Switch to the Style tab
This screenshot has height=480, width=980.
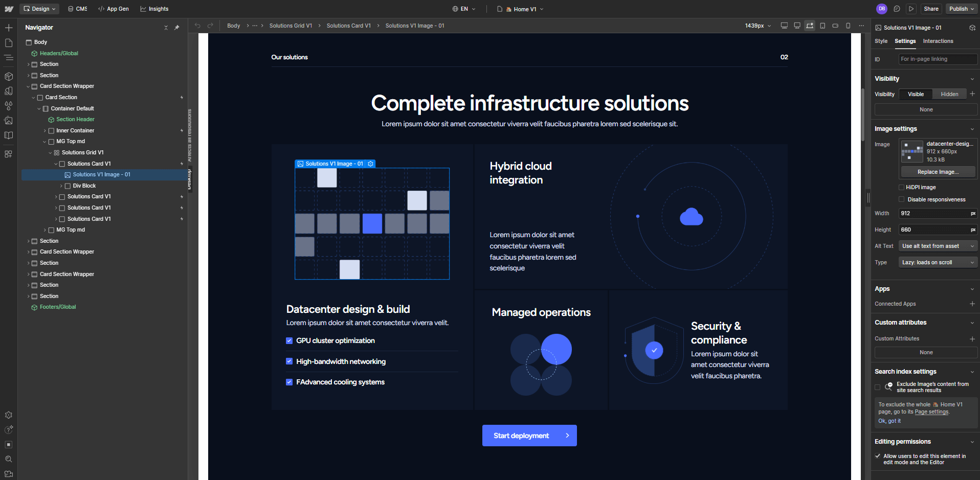click(881, 41)
